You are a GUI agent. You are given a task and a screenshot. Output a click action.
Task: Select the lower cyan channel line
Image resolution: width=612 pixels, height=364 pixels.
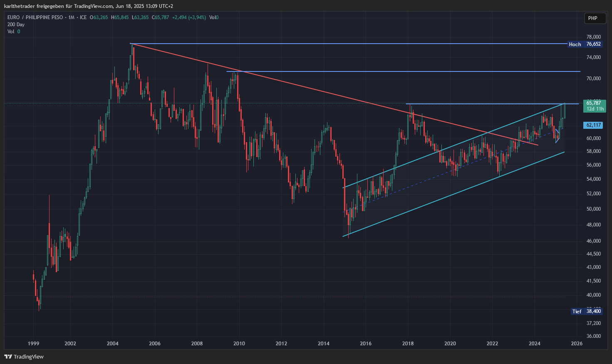click(x=453, y=194)
